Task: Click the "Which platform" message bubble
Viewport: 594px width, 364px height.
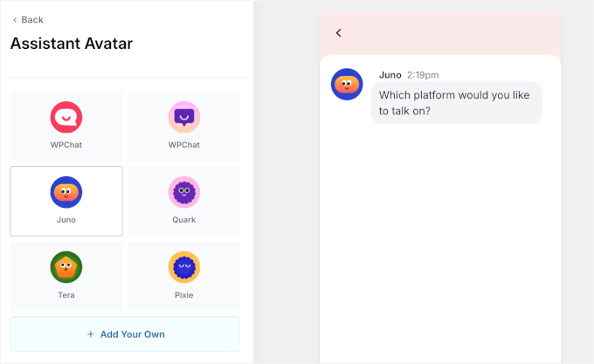Action: [456, 103]
